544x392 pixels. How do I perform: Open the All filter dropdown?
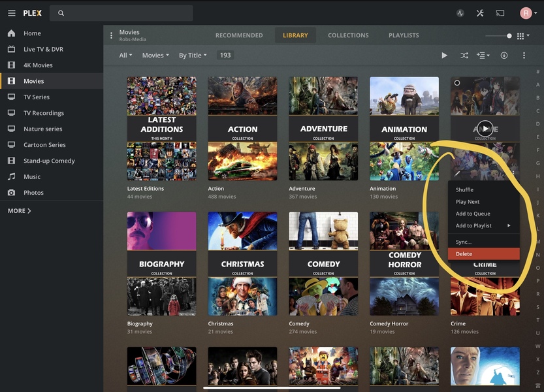click(125, 55)
